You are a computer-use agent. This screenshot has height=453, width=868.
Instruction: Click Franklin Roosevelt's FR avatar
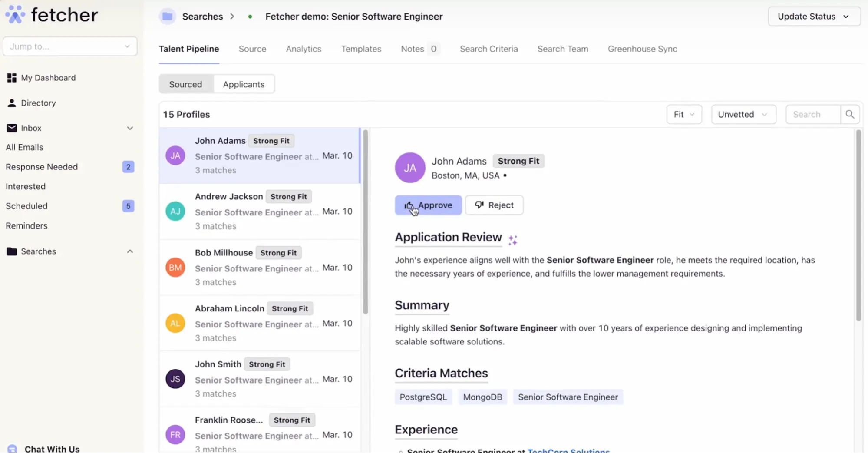point(175,435)
